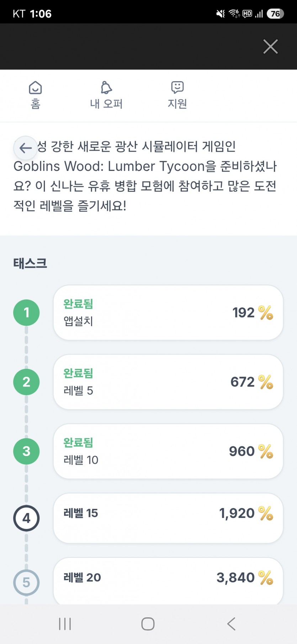This screenshot has height=644, width=297.
Task: Select the green step 2 circle
Action: click(26, 382)
